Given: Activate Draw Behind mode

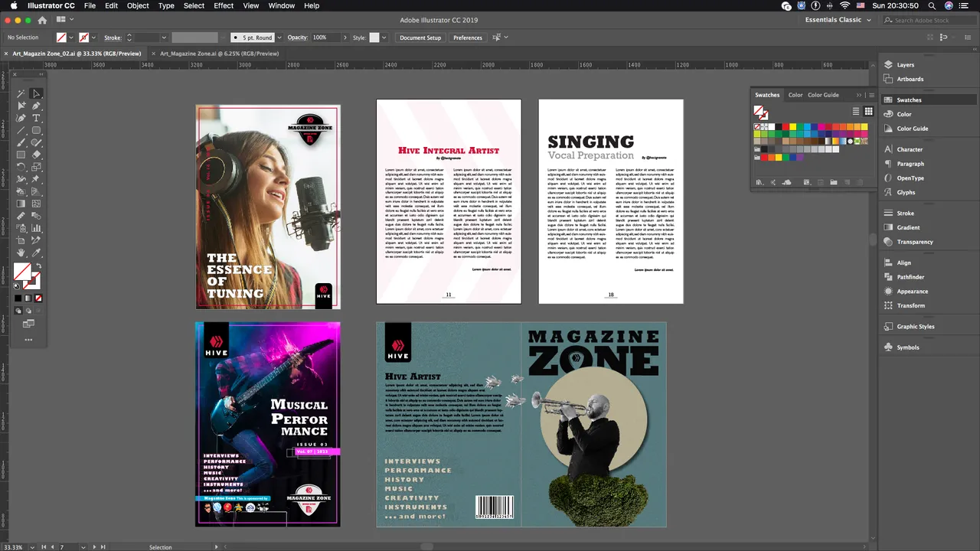Looking at the screenshot, I should pyautogui.click(x=28, y=310).
